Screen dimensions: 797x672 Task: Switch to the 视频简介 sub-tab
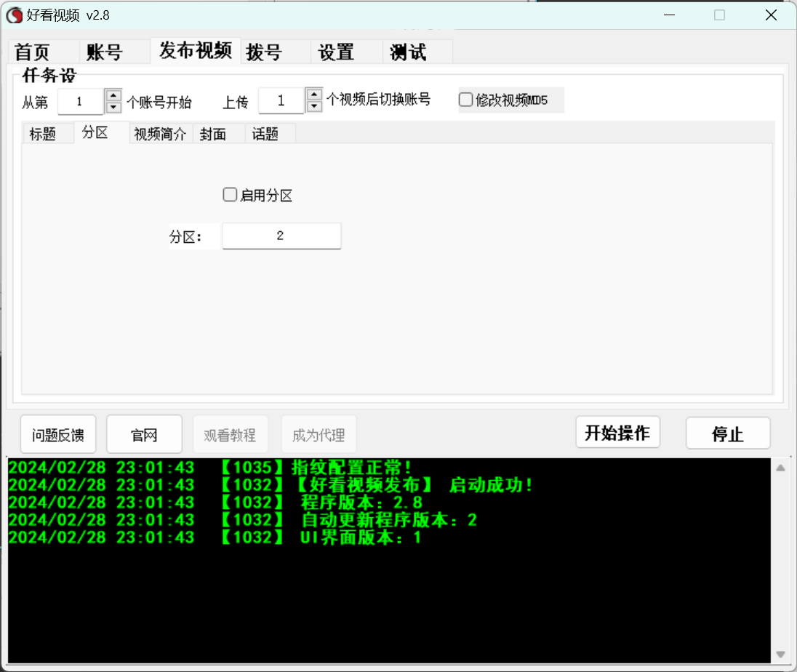160,135
